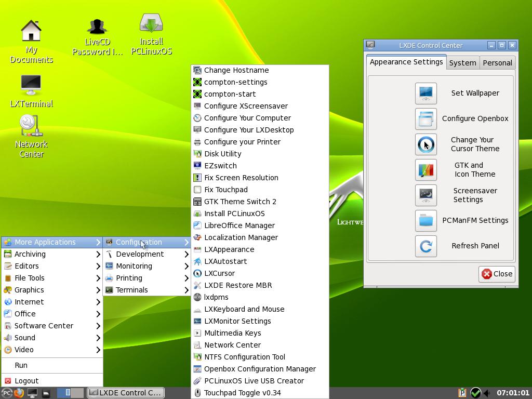
Task: Click the Close button in LXDE Control Center
Action: tap(496, 274)
